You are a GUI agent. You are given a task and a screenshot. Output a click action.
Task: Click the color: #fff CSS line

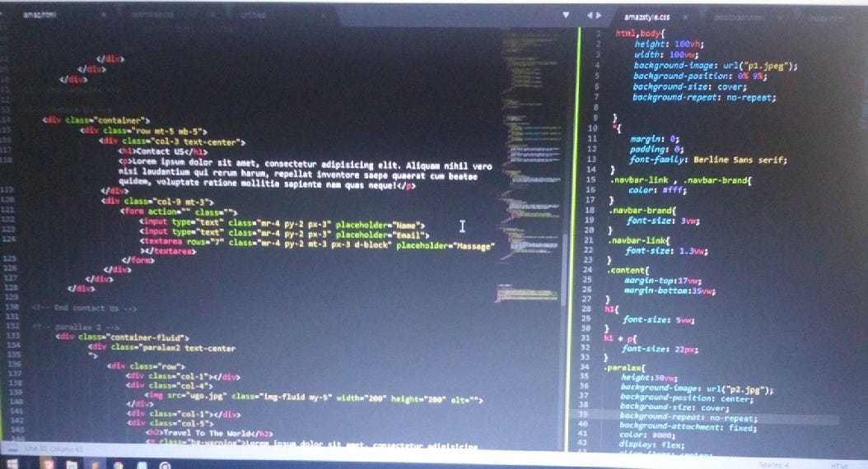[657, 190]
